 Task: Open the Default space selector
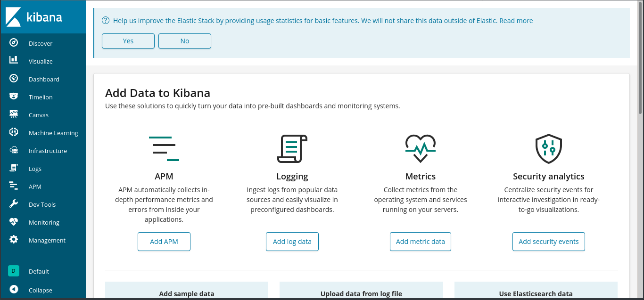click(14, 271)
